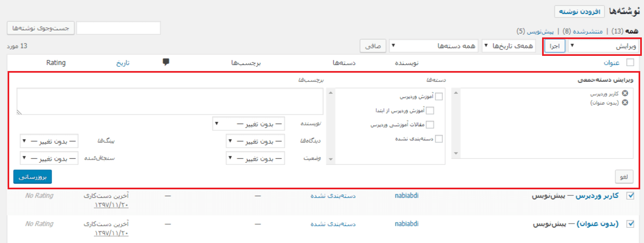Open the نویسنده author dropdown
Viewport: 644px width, 243px height.
point(248,124)
